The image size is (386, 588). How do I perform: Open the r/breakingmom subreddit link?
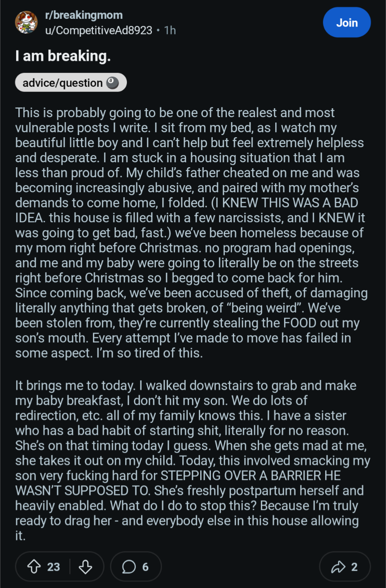click(84, 15)
